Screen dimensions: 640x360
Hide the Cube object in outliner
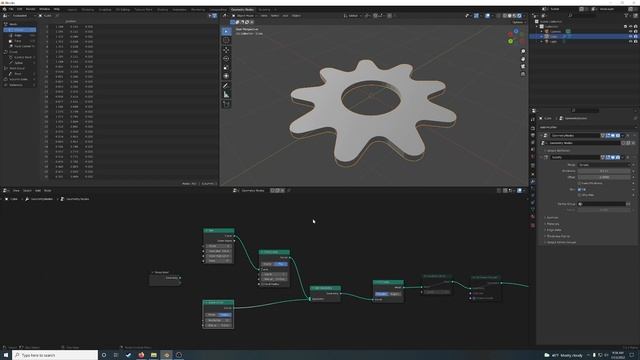coord(630,36)
